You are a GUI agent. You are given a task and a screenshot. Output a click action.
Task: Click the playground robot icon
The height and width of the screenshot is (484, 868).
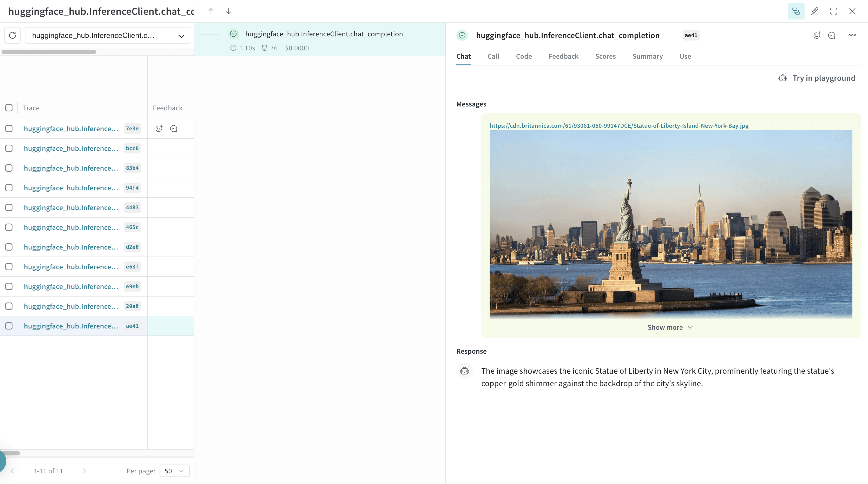[782, 78]
